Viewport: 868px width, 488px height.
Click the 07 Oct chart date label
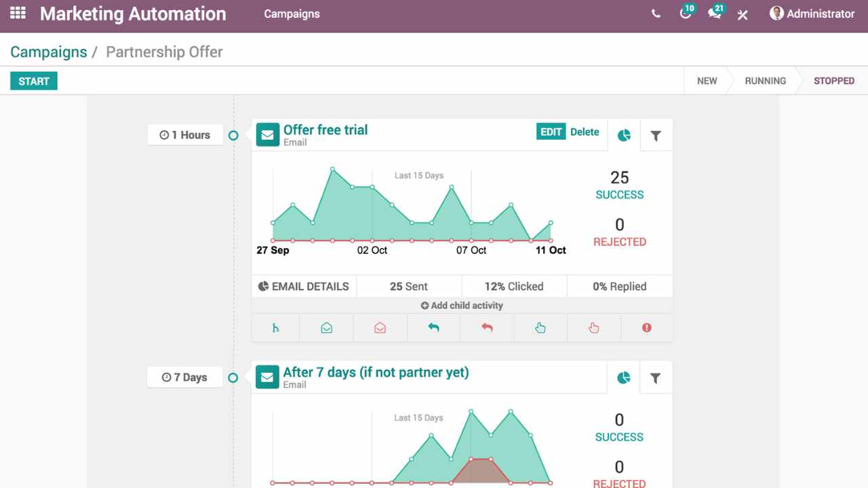471,250
